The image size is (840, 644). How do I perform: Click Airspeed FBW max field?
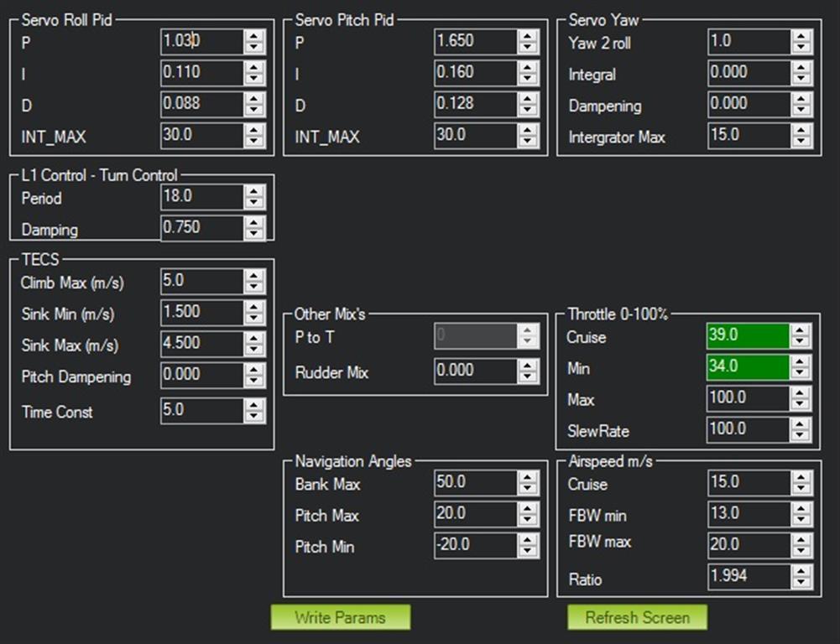tap(749, 546)
